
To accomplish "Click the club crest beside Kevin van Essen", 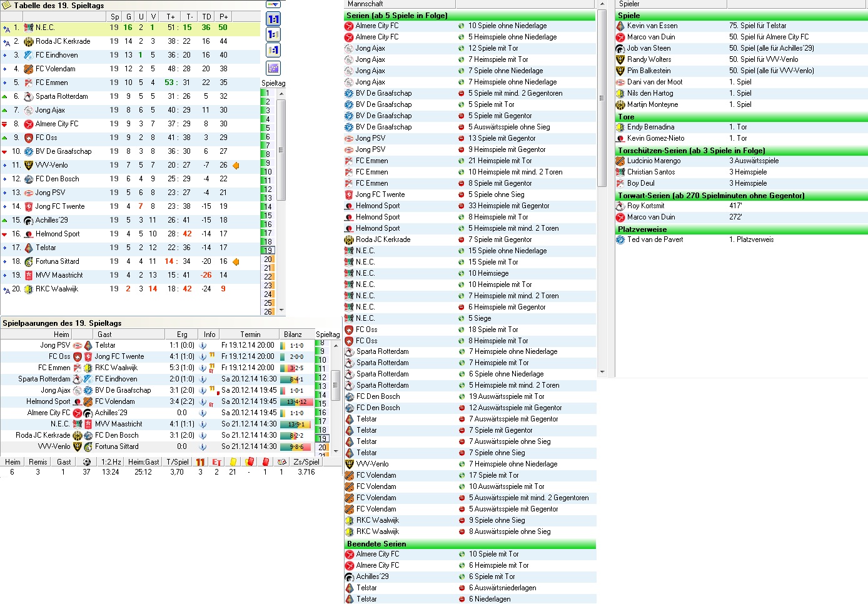I will tap(620, 26).
